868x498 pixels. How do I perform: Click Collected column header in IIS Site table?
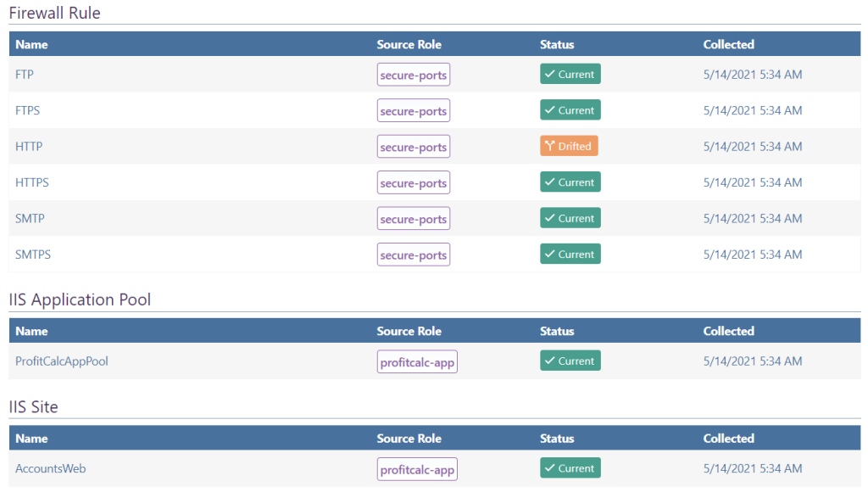[728, 439]
